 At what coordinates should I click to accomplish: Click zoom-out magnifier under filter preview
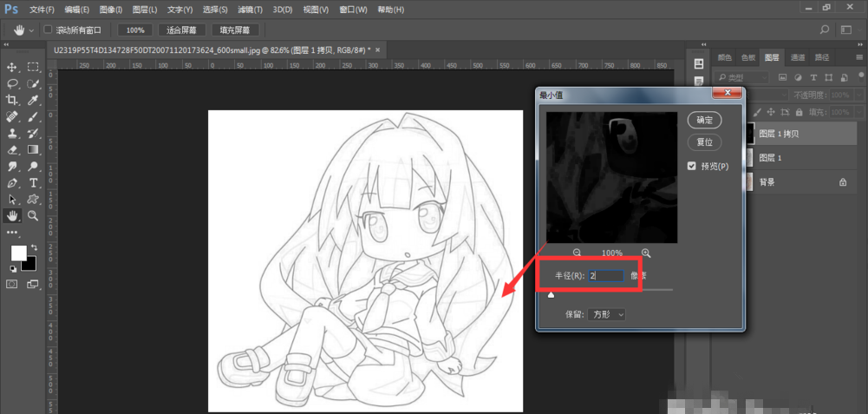[578, 253]
